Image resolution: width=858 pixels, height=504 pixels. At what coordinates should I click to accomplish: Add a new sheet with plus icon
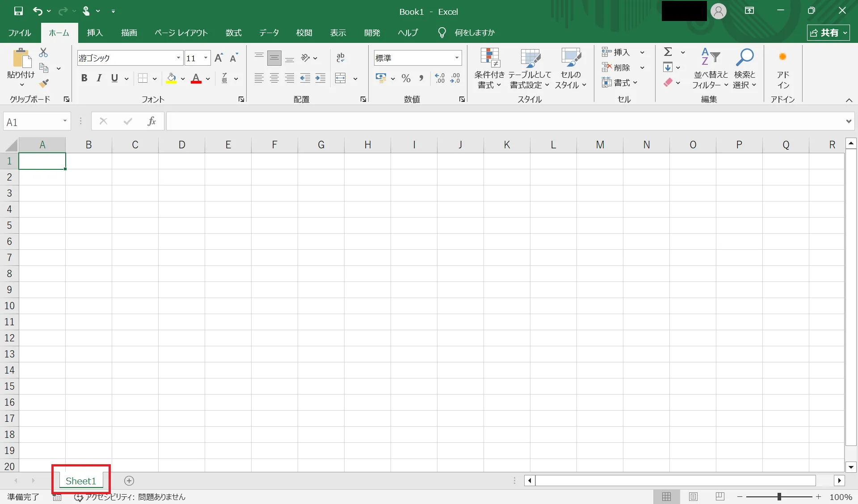tap(129, 481)
